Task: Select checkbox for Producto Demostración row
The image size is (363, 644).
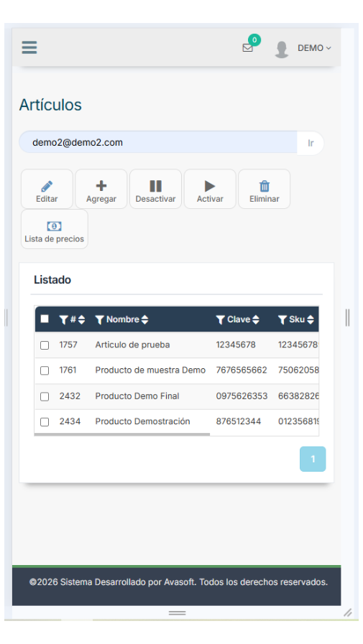Action: 45,422
